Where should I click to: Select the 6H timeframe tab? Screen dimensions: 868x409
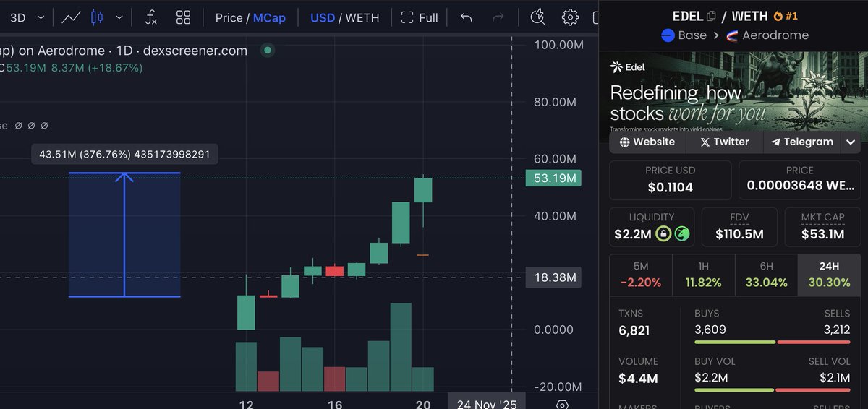tap(766, 275)
